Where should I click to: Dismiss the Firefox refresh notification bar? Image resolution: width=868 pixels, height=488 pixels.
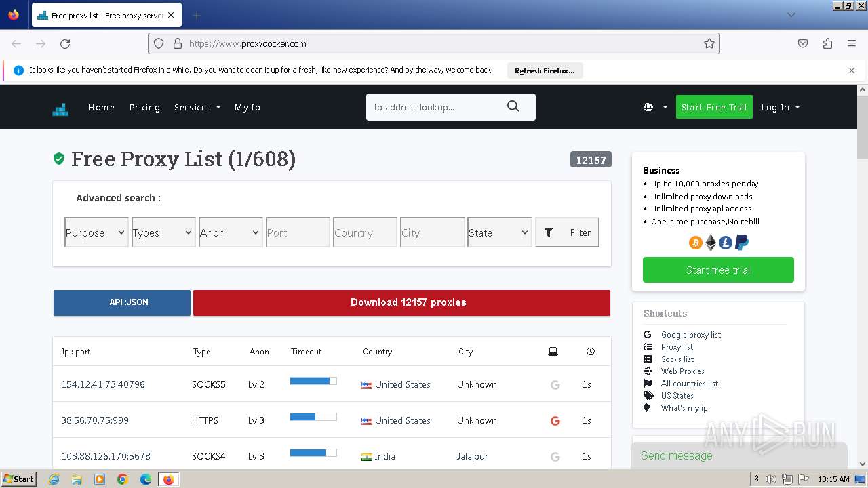(852, 70)
